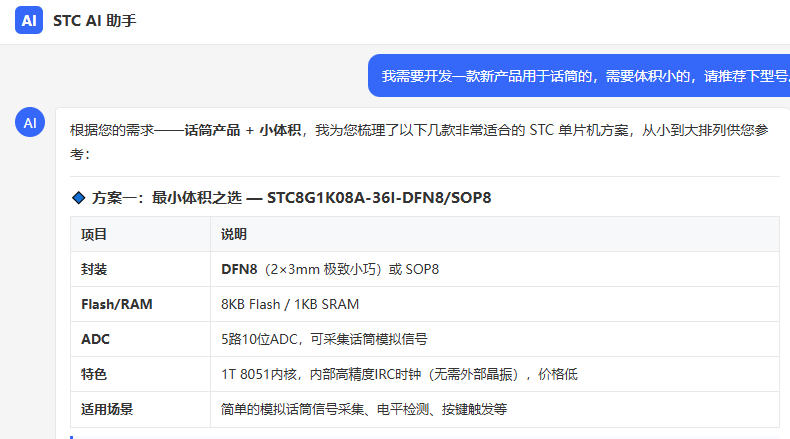The image size is (790, 439).
Task: Click the 方案一 STC8G1K08A-36I-DFN8/SOP8 heading
Action: [291, 198]
